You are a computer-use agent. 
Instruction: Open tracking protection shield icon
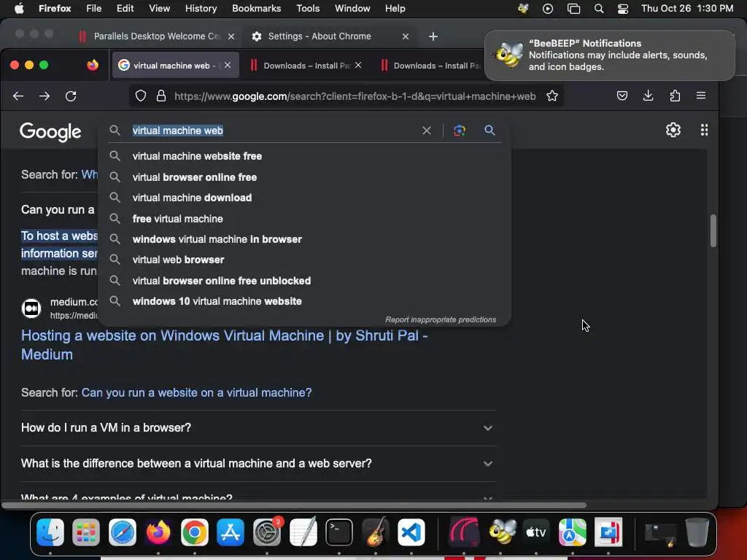point(141,96)
